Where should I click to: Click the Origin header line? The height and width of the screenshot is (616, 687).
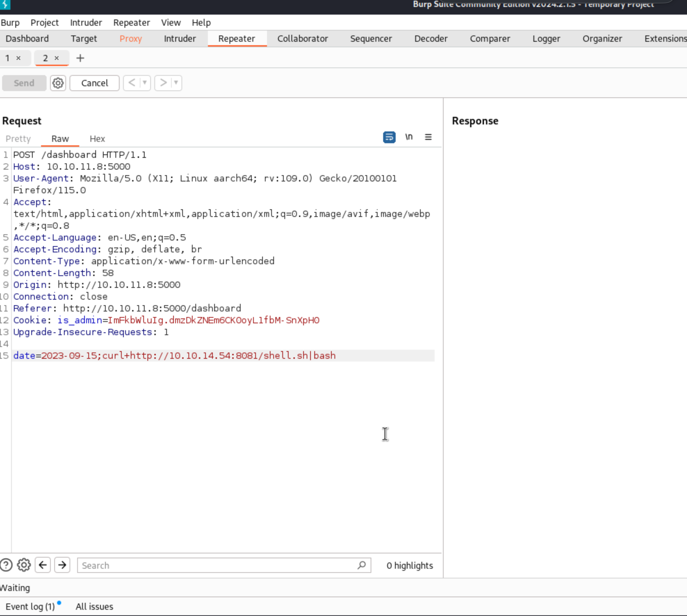click(97, 285)
